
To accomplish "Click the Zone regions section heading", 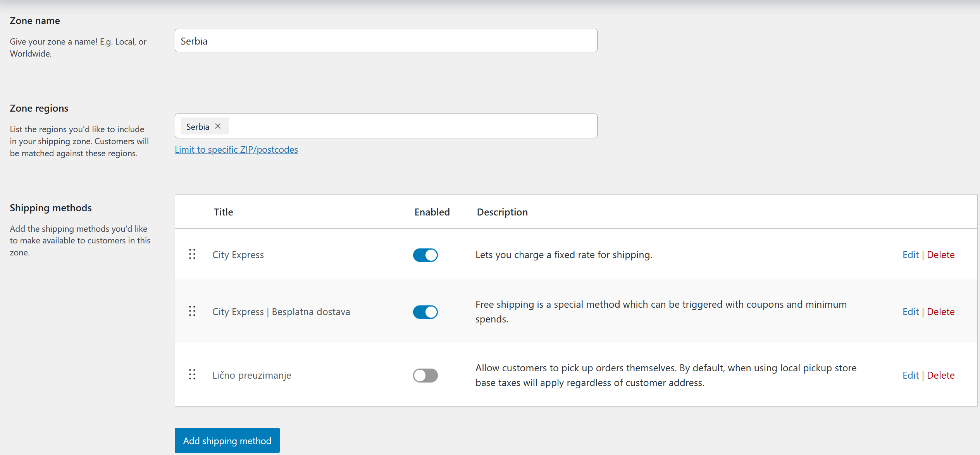I will pos(39,109).
